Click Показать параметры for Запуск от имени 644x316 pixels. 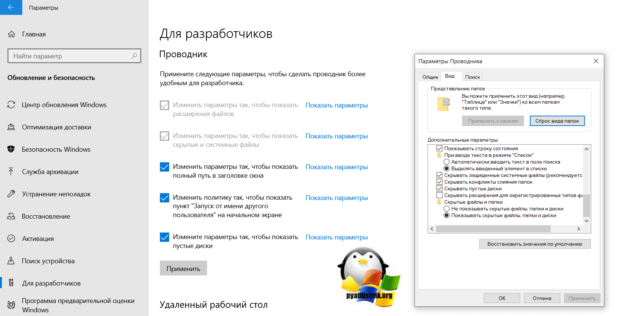(337, 198)
